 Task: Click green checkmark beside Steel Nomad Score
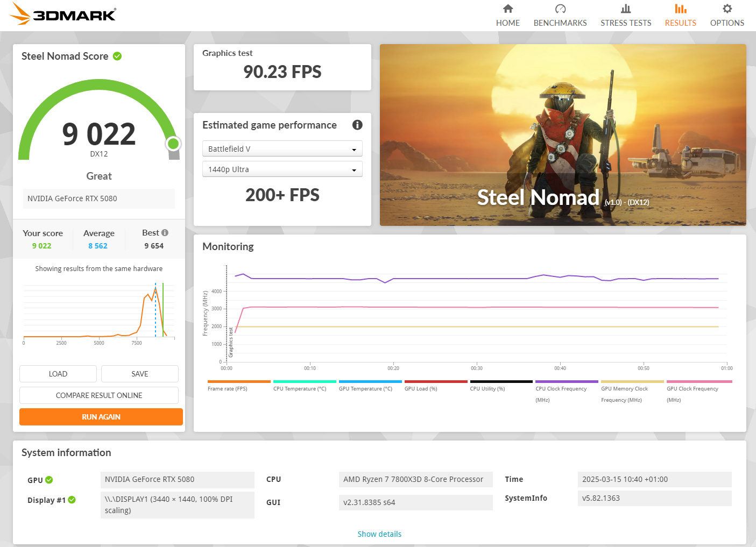pyautogui.click(x=117, y=56)
